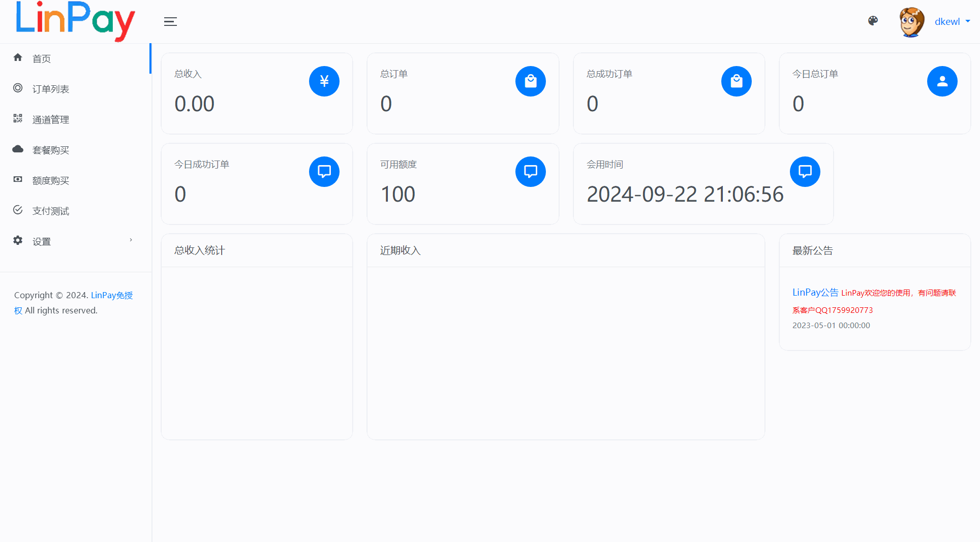This screenshot has height=542, width=980.
Task: Open 通道管理 in the sidebar
Action: pos(50,119)
